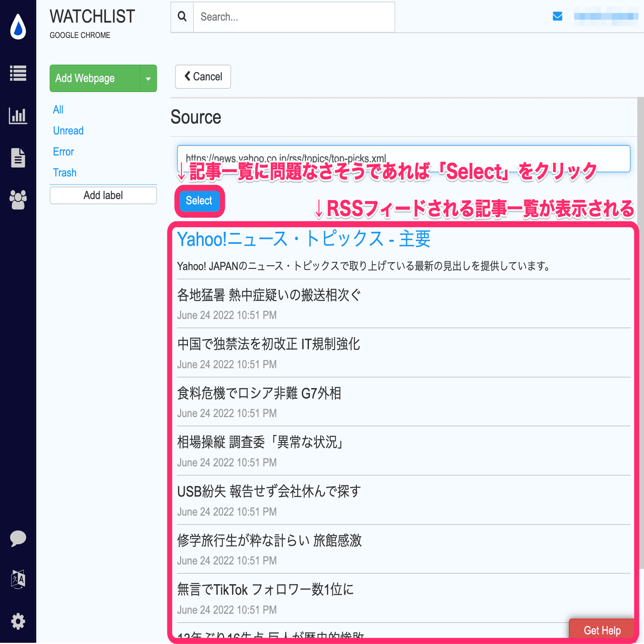The height and width of the screenshot is (644, 644).
Task: Open the settings gear icon
Action: [x=18, y=621]
